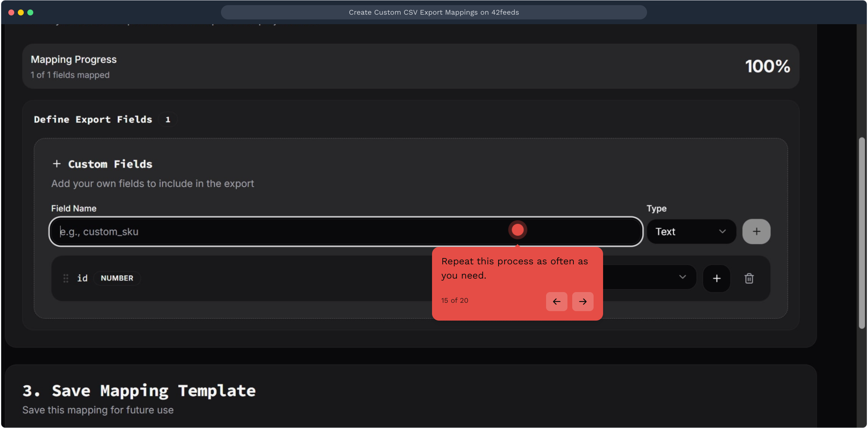The image size is (868, 428).
Task: Click the red pulsing hotspot dot
Action: (518, 230)
